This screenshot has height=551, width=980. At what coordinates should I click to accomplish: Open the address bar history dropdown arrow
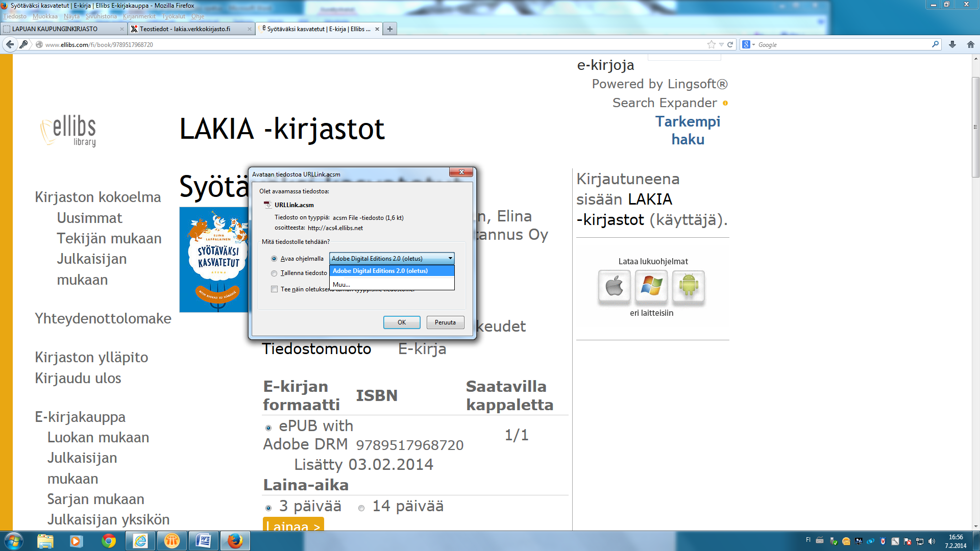[721, 44]
